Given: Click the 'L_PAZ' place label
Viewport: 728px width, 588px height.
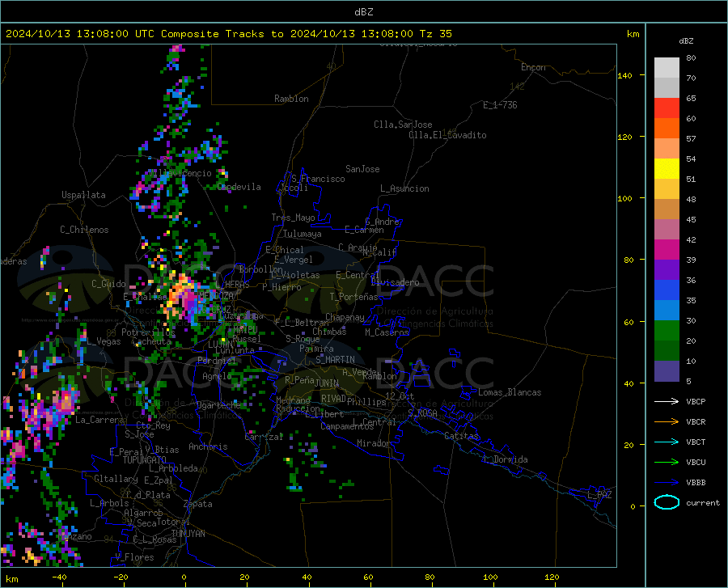Looking at the screenshot, I should (x=599, y=495).
